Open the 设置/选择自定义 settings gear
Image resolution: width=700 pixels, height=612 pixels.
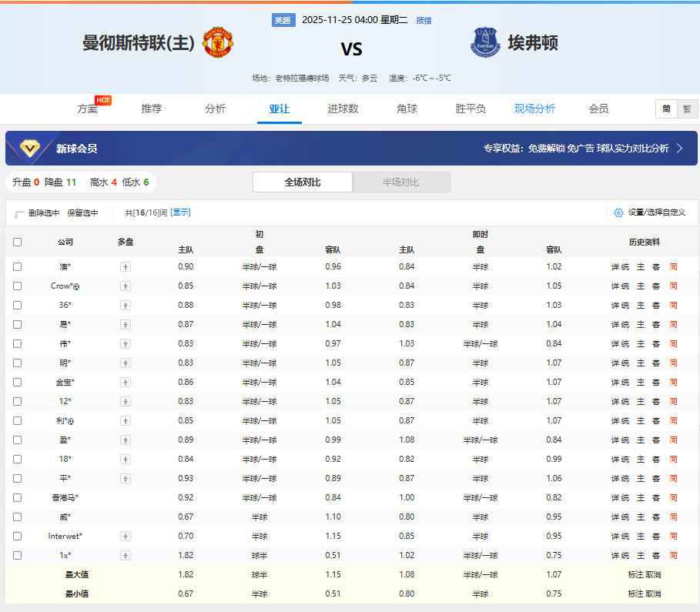point(618,212)
